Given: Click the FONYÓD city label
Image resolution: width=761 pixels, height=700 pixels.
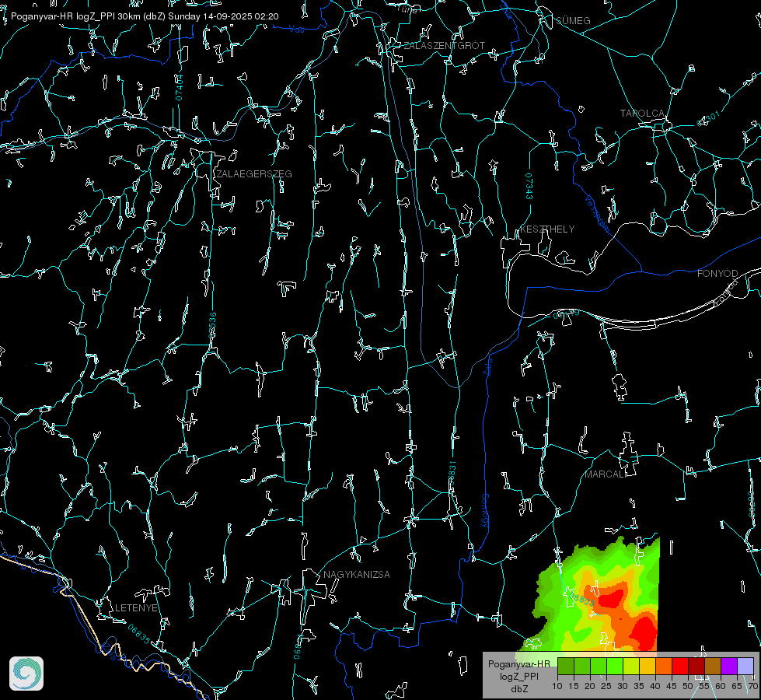Looking at the screenshot, I should click(x=717, y=274).
